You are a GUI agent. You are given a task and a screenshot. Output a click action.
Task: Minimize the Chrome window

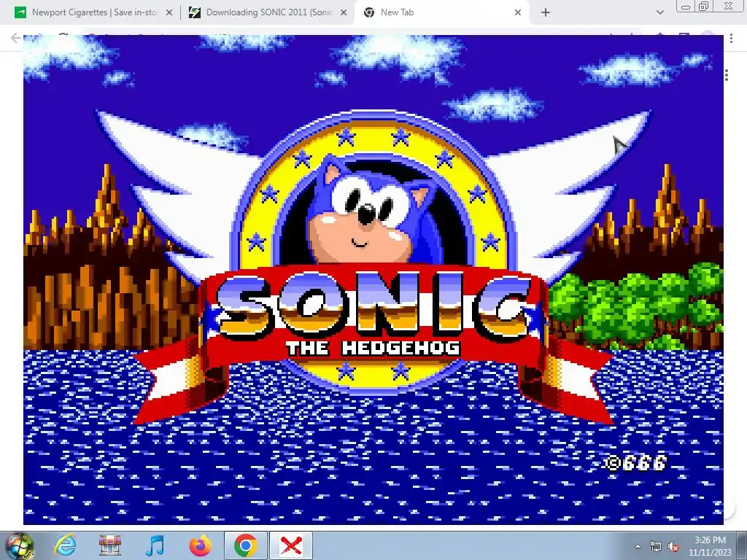pos(686,6)
